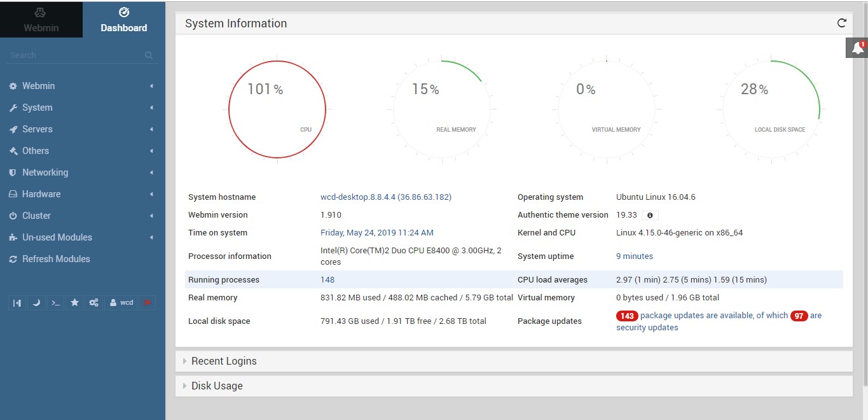Select the Dashboard tab
Viewport: 868px width, 420px height.
tap(123, 19)
